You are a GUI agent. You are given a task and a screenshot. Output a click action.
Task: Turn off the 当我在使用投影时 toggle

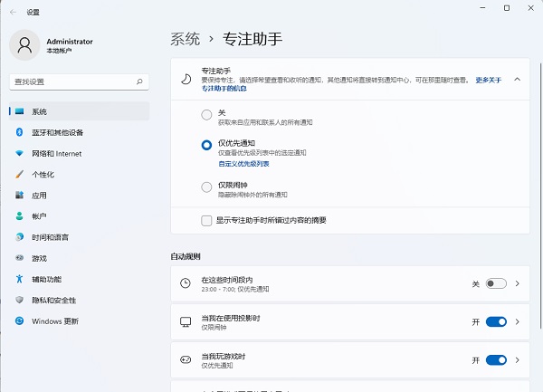click(x=495, y=321)
